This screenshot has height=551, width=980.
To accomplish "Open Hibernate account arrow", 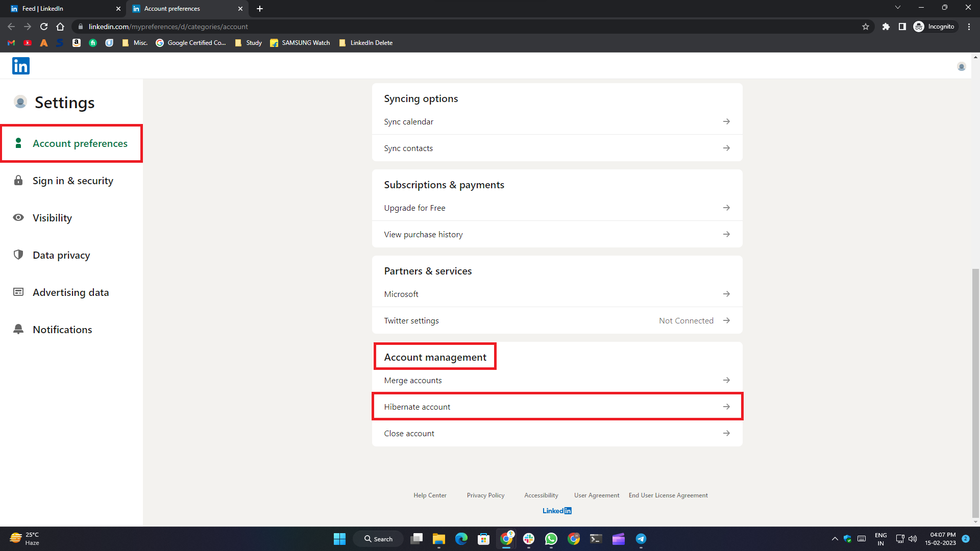I will (726, 407).
